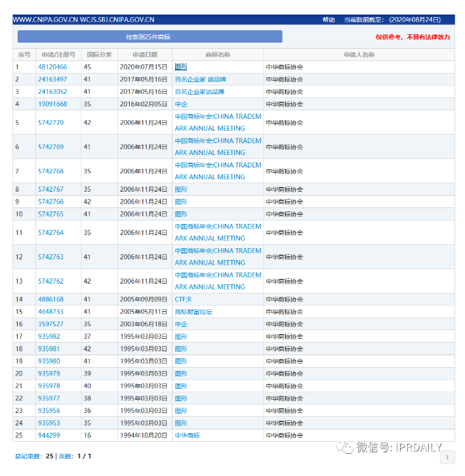Open trademark 图形 in row 23
Viewport: 465px width, 476px height.
point(181,411)
